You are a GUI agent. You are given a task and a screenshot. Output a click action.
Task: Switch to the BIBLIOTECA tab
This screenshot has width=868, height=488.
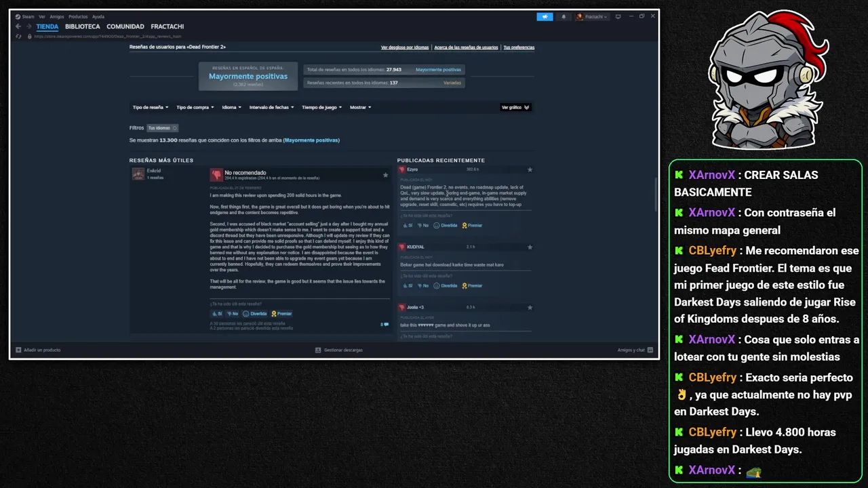[83, 26]
